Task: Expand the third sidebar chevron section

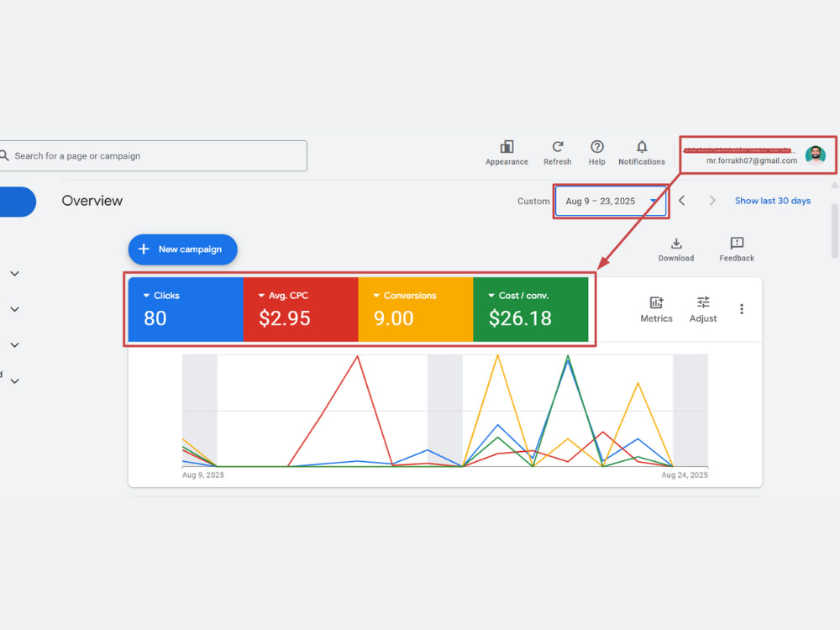Action: (x=15, y=345)
